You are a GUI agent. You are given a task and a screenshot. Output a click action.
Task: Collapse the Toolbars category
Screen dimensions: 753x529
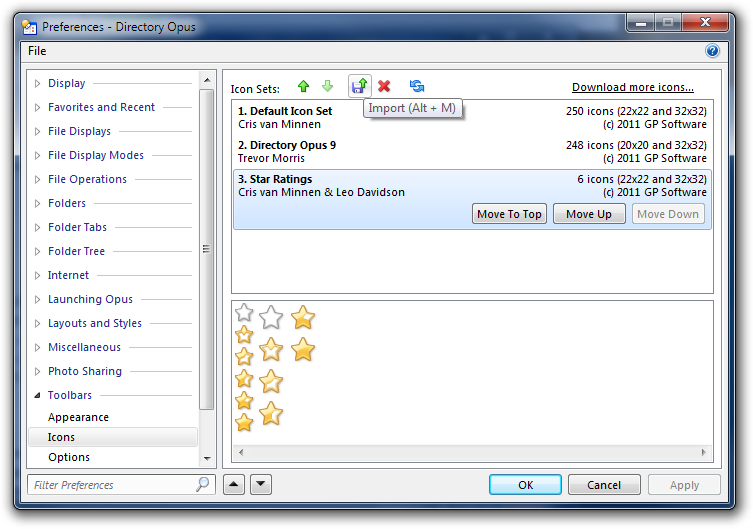37,396
